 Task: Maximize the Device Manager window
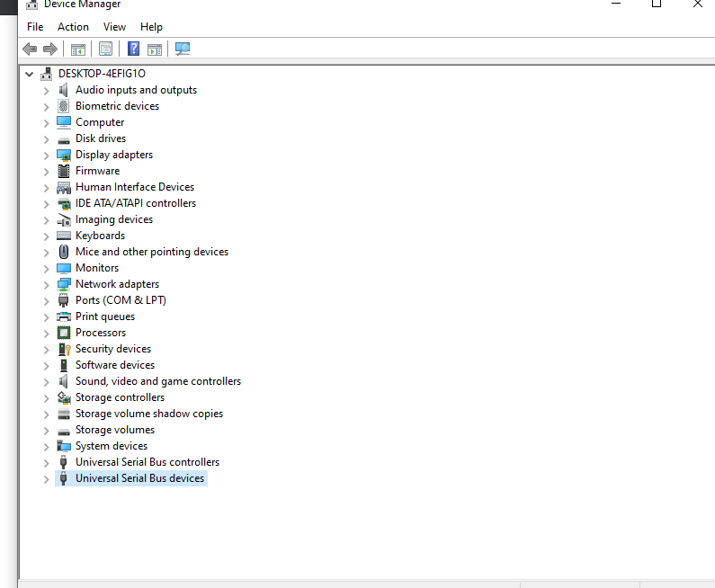tap(657, 4)
